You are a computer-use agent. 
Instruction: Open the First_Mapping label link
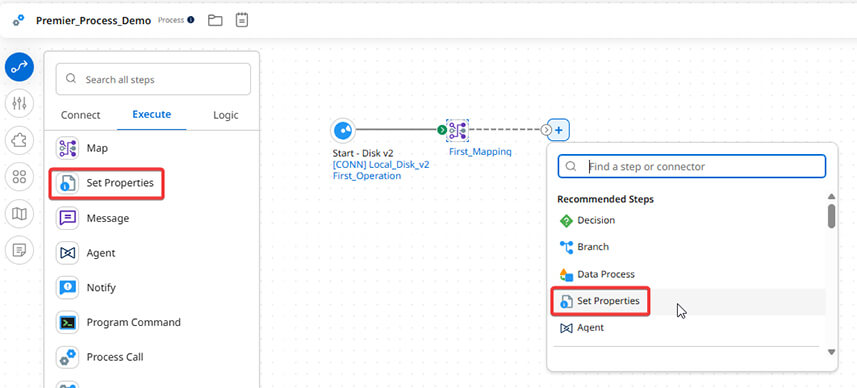tap(480, 152)
